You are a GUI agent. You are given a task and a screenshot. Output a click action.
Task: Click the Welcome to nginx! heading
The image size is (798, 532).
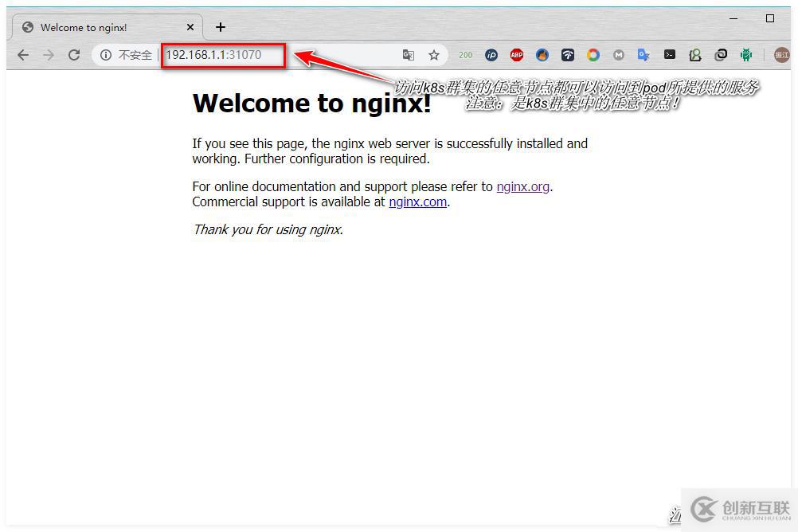[x=312, y=104]
